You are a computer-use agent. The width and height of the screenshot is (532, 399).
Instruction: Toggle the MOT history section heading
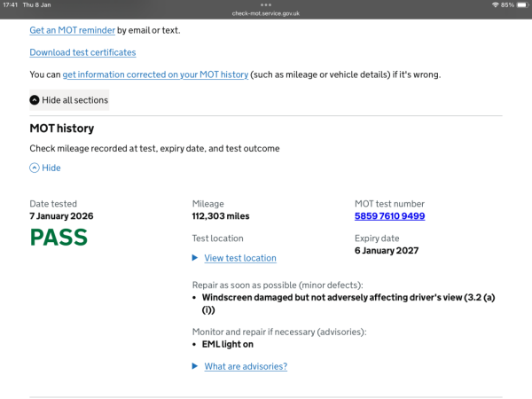[62, 129]
